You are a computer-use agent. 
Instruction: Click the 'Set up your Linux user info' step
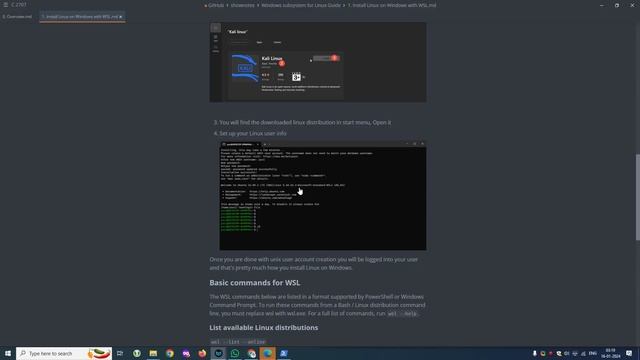pos(253,133)
